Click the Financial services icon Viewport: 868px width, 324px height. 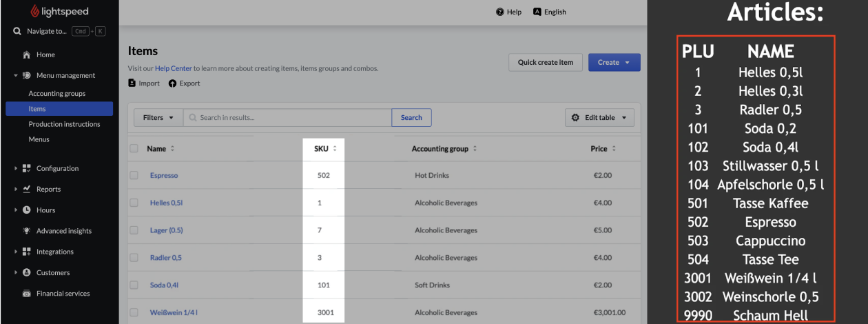coord(27,294)
